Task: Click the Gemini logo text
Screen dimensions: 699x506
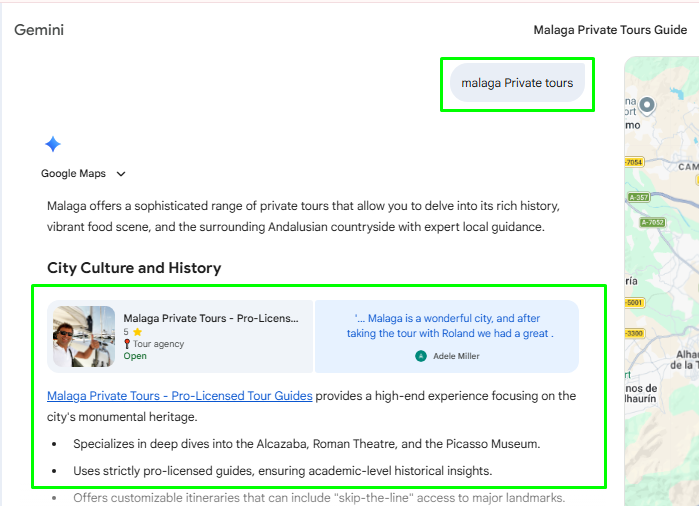Action: (39, 30)
